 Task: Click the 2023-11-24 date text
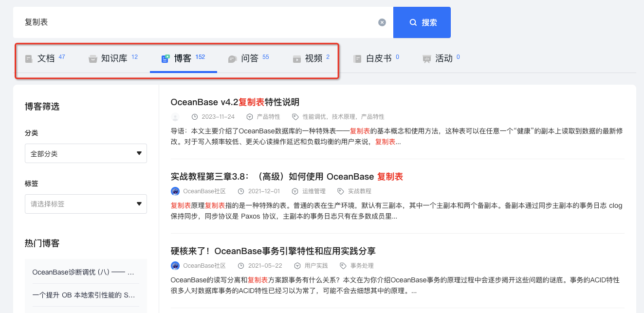point(218,117)
